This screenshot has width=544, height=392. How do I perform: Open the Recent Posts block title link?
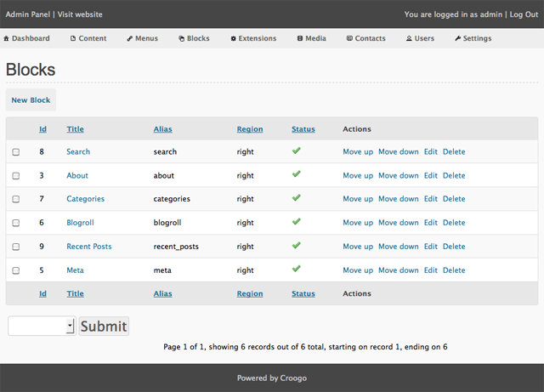pos(89,247)
